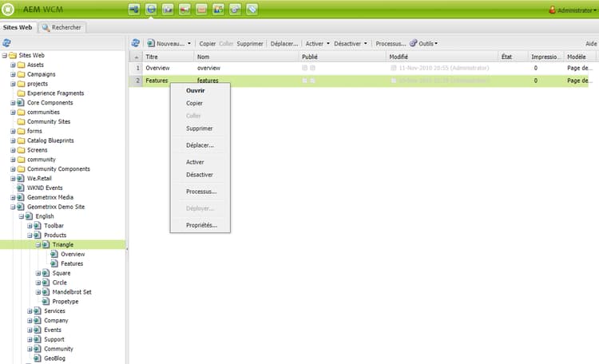Open the Campaigns console icon in header
The height and width of the screenshot is (364, 599).
(x=184, y=9)
